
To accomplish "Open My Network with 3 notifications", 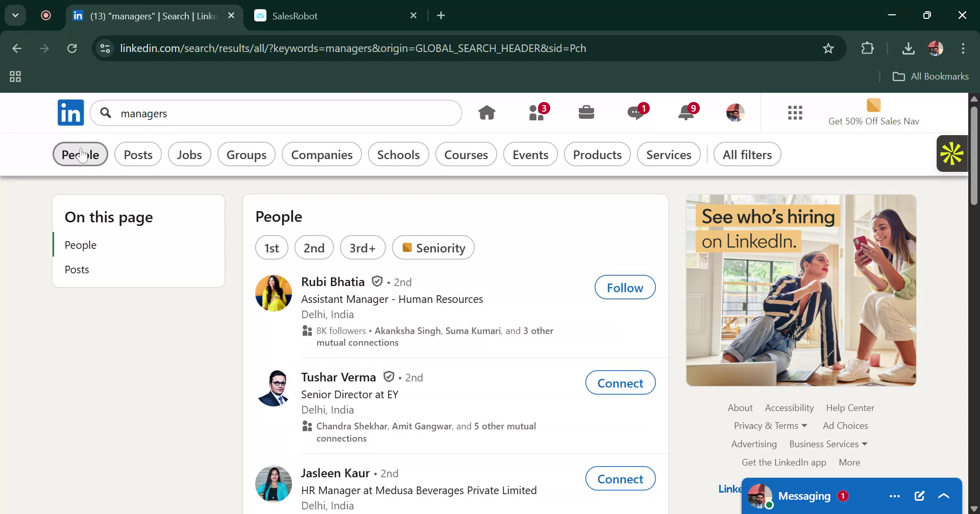I will [536, 113].
